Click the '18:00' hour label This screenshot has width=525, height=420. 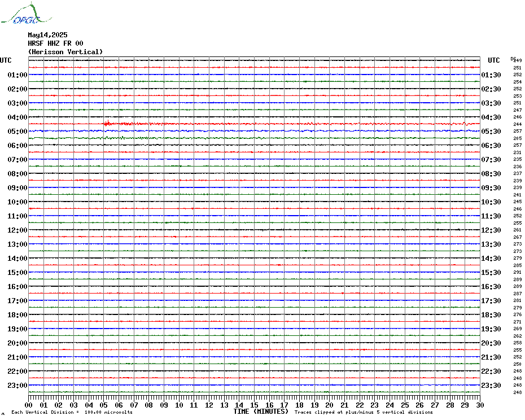pos(17,315)
